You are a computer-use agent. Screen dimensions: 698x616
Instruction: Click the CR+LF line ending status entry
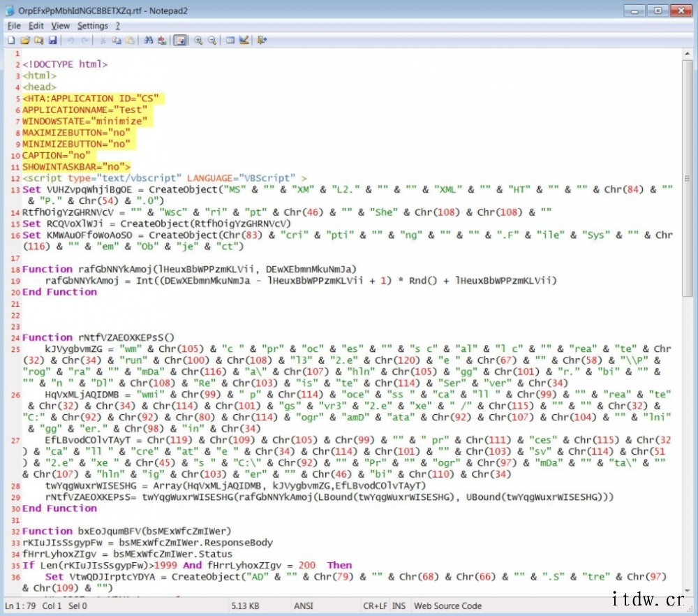(375, 606)
